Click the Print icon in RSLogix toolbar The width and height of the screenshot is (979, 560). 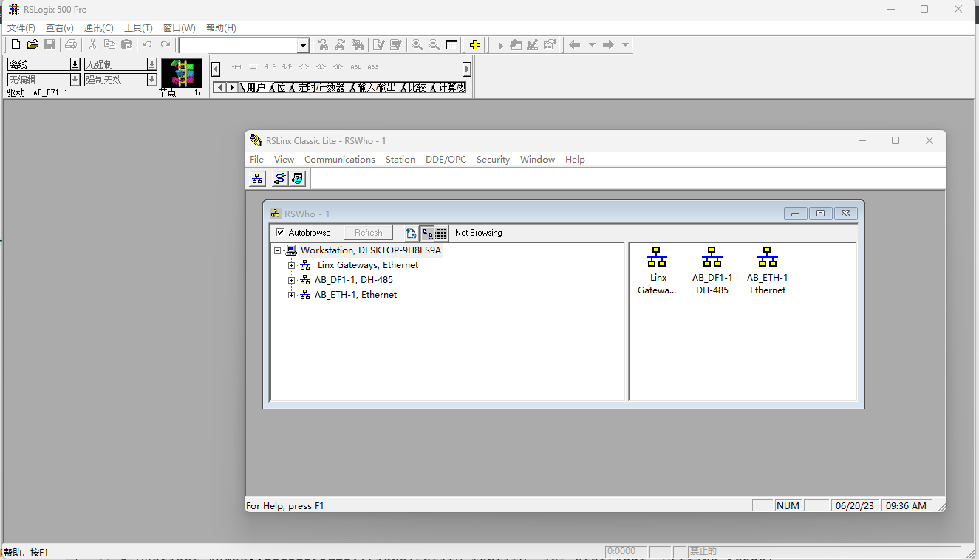70,45
